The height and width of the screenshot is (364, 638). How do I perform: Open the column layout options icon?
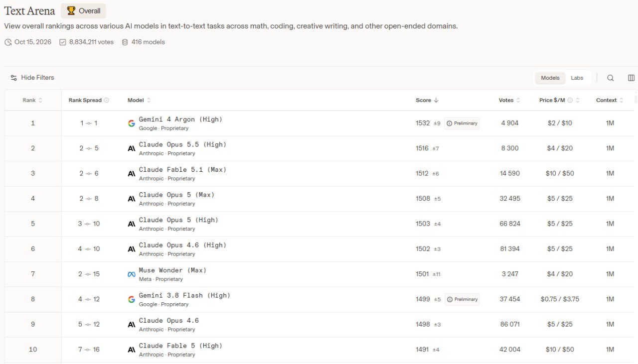pyautogui.click(x=631, y=78)
